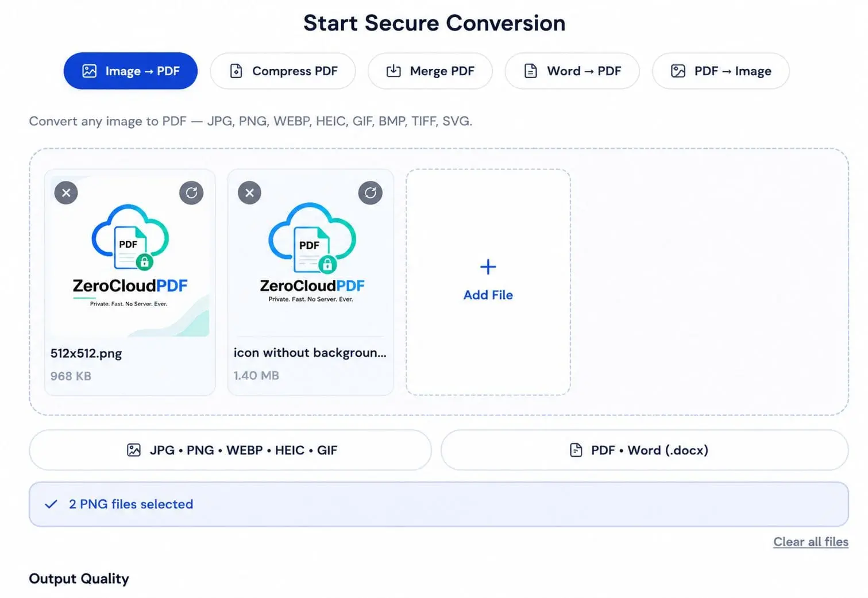This screenshot has height=598, width=868.
Task: Click image icon beside JPG • PNG formats
Action: (134, 450)
